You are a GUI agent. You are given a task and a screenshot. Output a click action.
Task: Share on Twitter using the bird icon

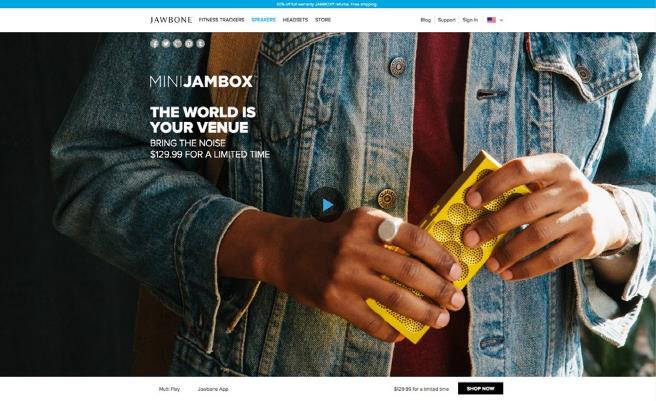166,44
